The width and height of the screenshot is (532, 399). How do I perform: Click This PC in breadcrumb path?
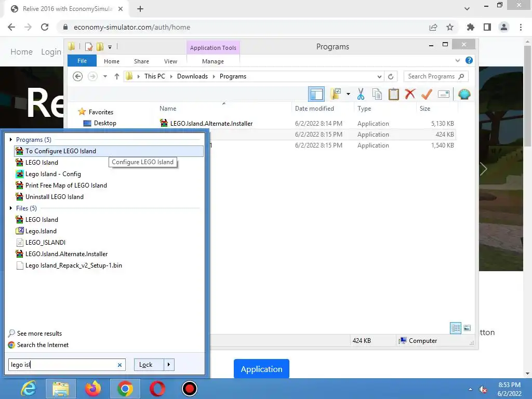[x=155, y=76]
